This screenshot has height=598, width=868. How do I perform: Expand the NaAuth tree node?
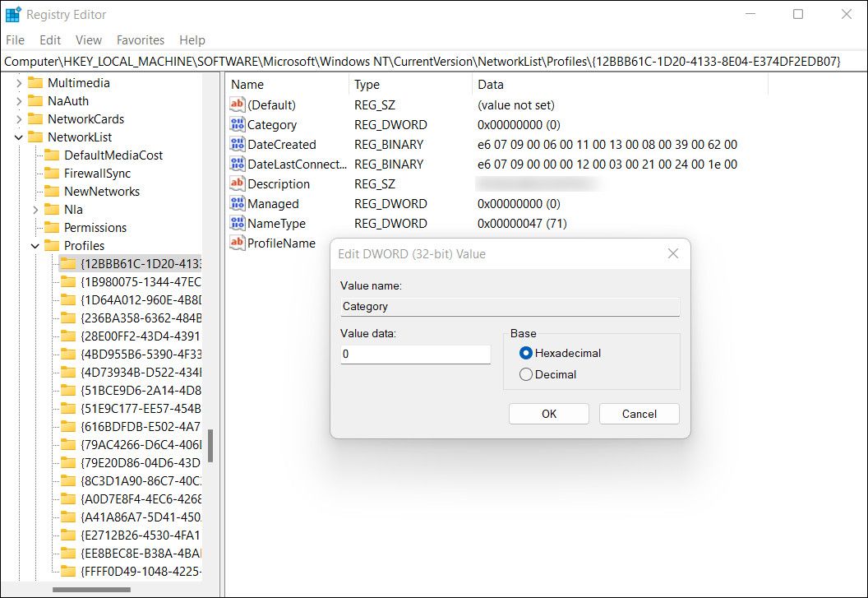19,101
